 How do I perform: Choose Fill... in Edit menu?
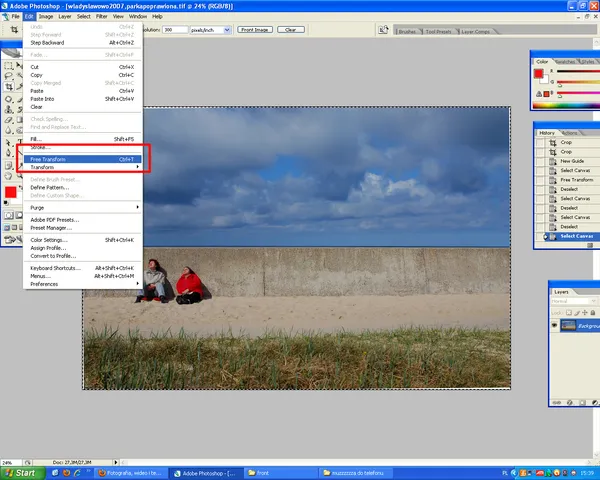(x=82, y=139)
